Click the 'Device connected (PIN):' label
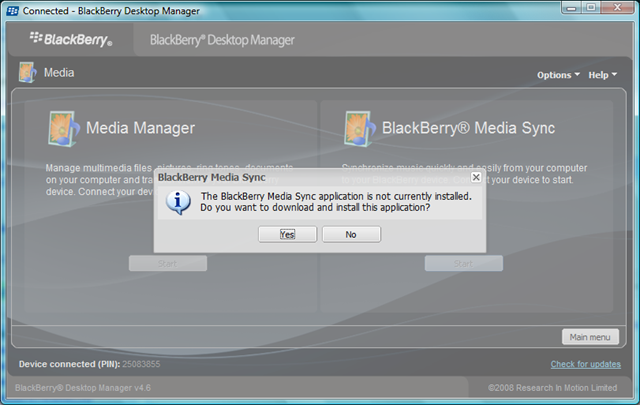Screen dimensions: 640x405 click(x=69, y=364)
